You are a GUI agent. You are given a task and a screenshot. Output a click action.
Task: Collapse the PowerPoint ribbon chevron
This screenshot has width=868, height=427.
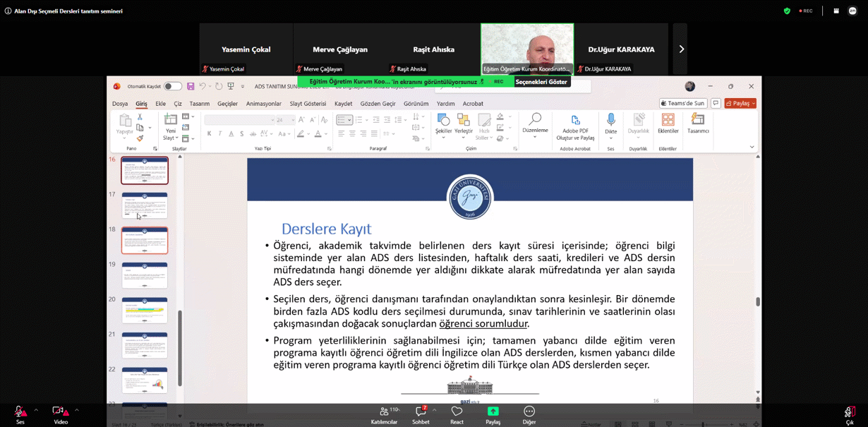coord(752,147)
